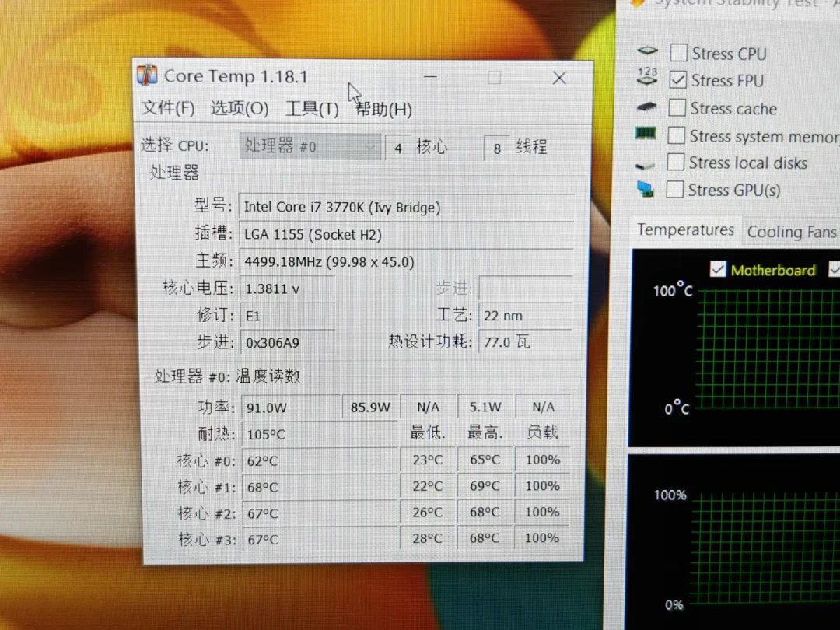840x630 pixels.
Task: Click the 91.0W power value
Action: click(x=292, y=408)
